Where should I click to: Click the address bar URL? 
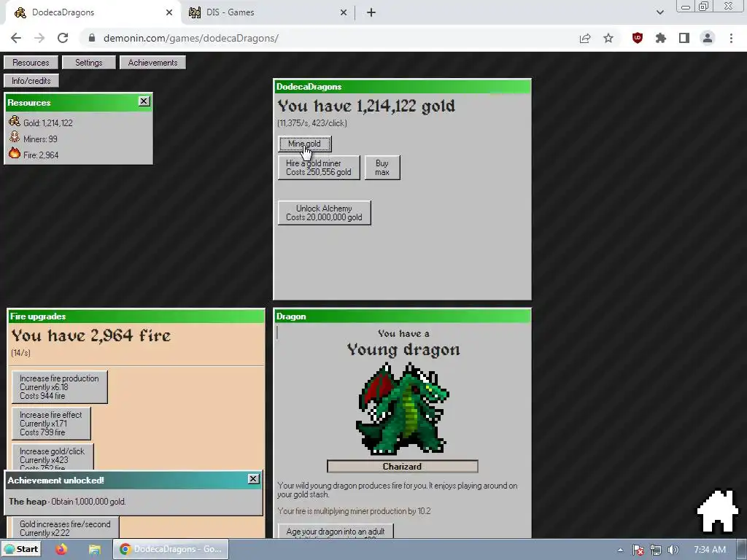[190, 38]
